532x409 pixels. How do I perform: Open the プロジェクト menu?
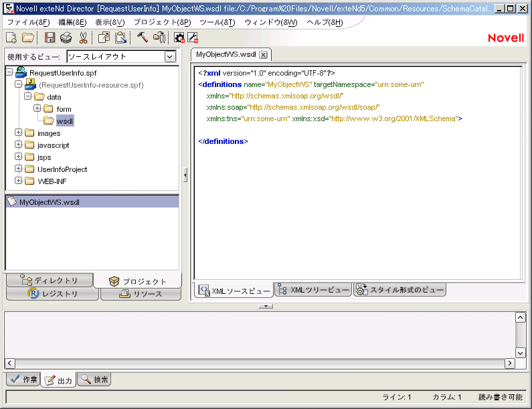point(162,22)
